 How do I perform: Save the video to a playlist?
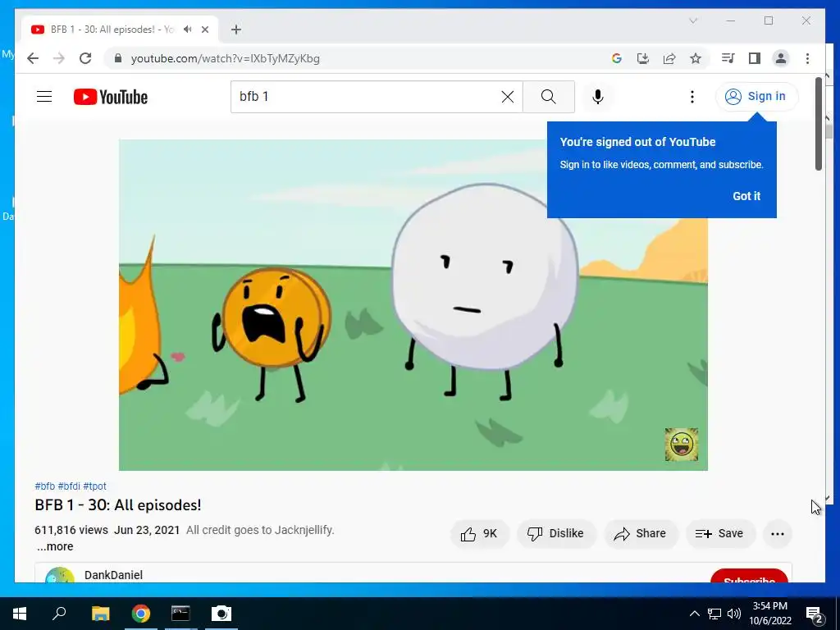[x=720, y=533]
